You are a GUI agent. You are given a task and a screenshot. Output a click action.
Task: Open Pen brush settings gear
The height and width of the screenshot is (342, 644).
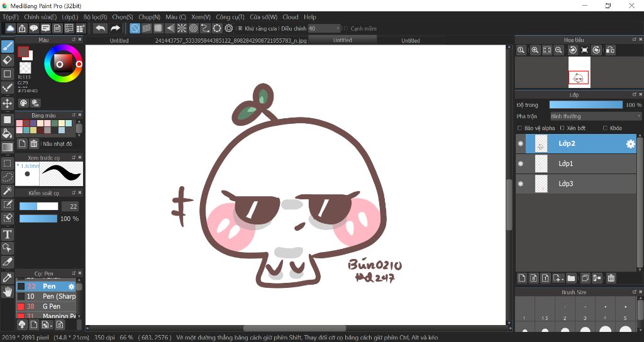pyautogui.click(x=72, y=287)
